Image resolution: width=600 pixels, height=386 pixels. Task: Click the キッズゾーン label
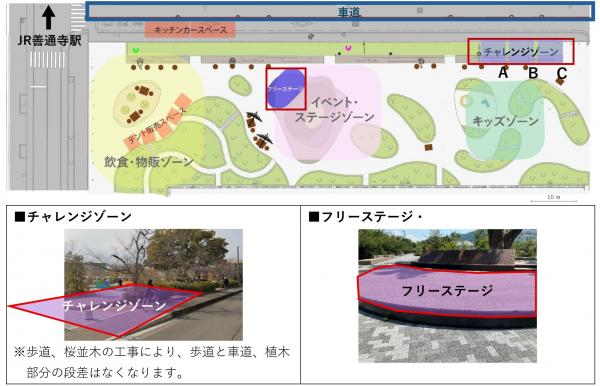coord(506,121)
